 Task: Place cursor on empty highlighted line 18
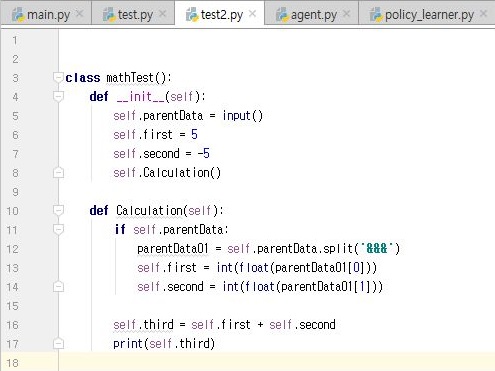click(x=277, y=363)
